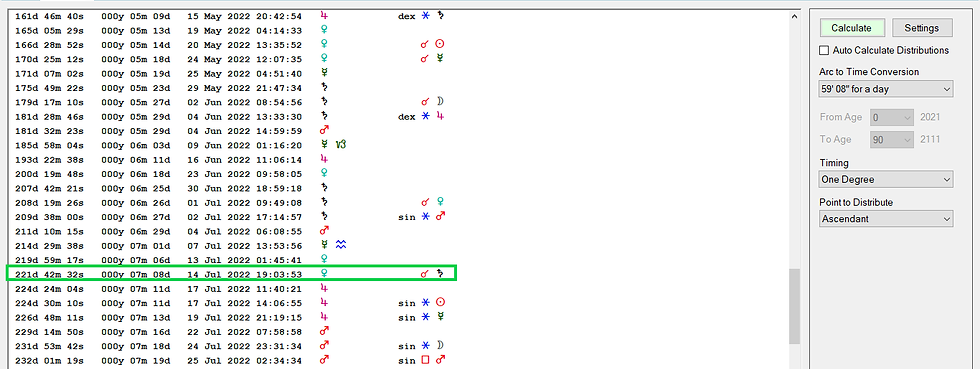Select the date 14 Jul 2022 19:03:53

tap(245, 274)
